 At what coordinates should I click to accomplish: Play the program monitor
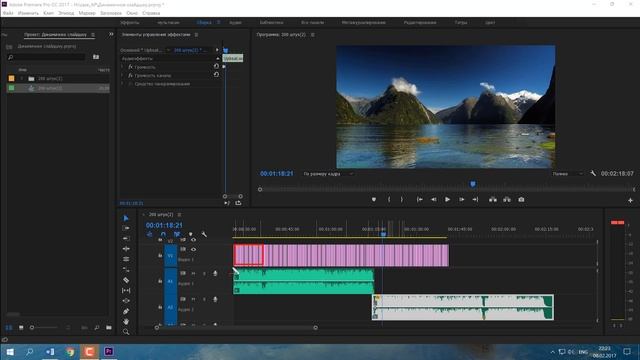(447, 200)
